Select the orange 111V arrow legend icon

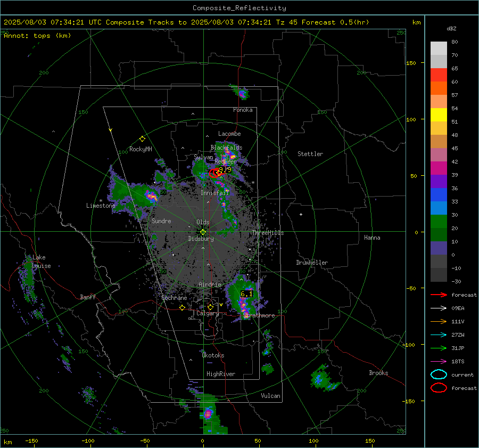[x=439, y=321]
